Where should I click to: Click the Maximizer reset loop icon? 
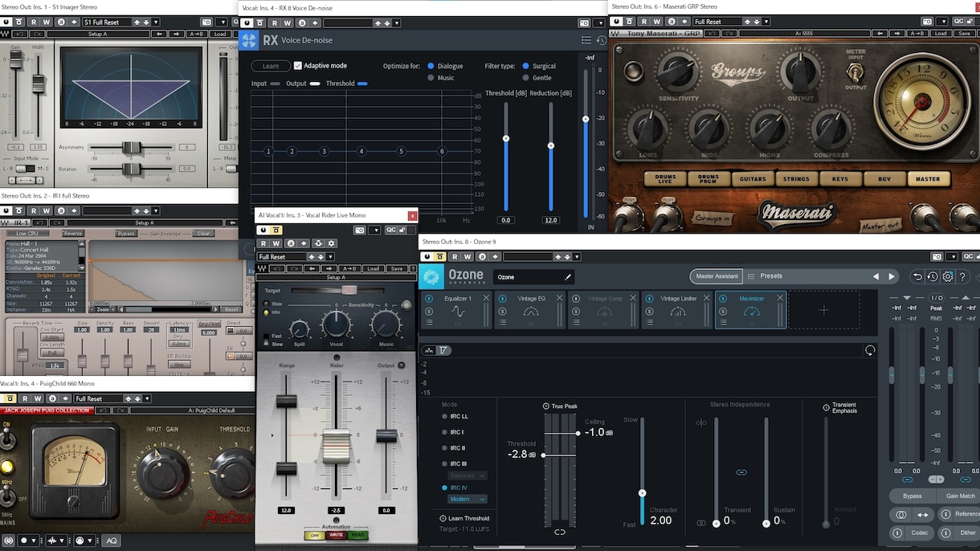[870, 350]
